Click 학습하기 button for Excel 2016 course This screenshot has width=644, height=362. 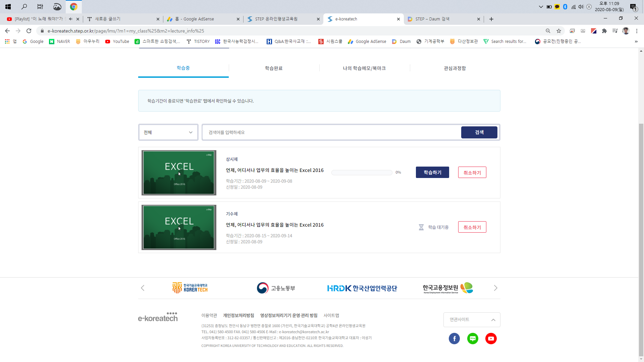click(432, 173)
